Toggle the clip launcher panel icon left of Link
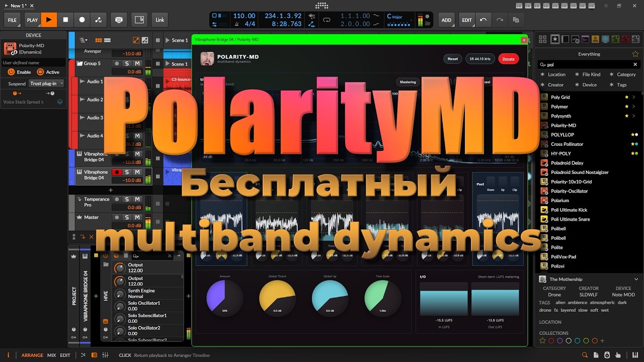Viewport: 644px width, 362px height. [x=139, y=20]
